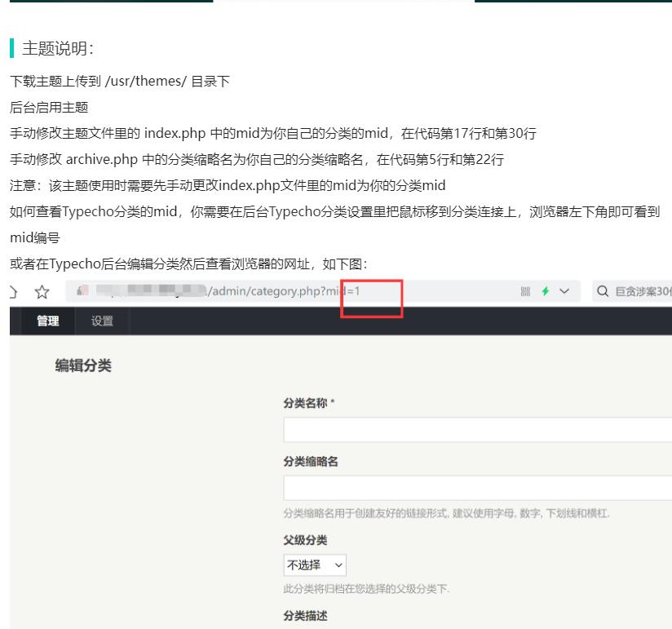Click the green lightning bolt icon
672x629 pixels.
click(x=545, y=292)
